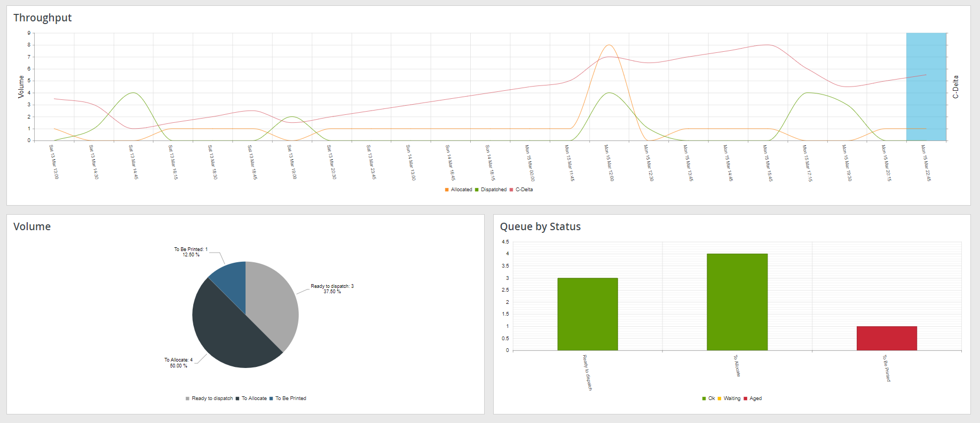Toggle the Dispatched series in Throughput legend
980x423 pixels.
click(491, 190)
